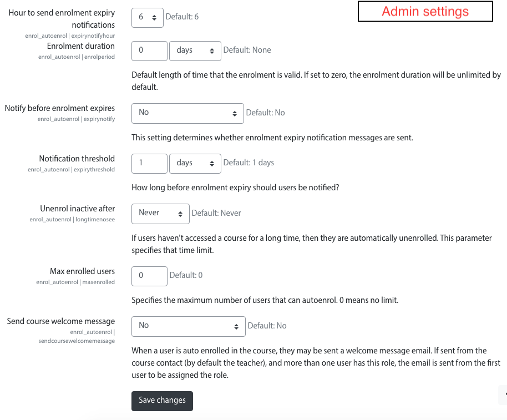Click arrows icon on welcome message select

(236, 327)
